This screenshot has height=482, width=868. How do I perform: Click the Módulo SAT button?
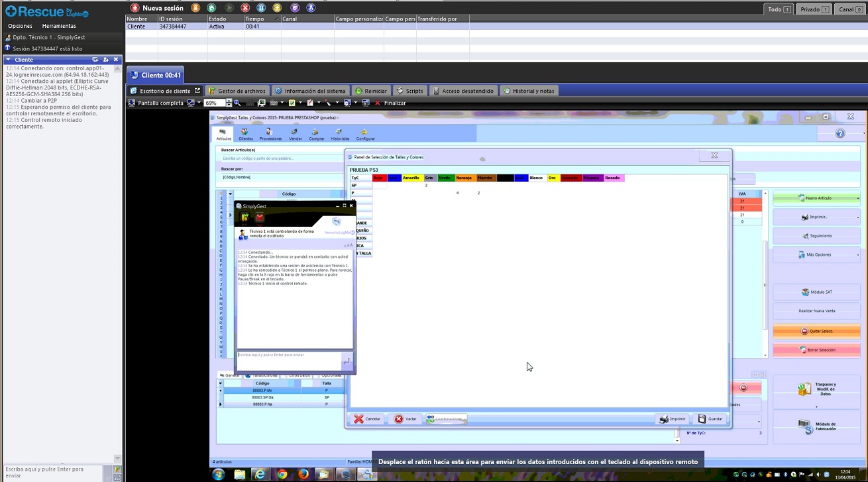point(816,292)
